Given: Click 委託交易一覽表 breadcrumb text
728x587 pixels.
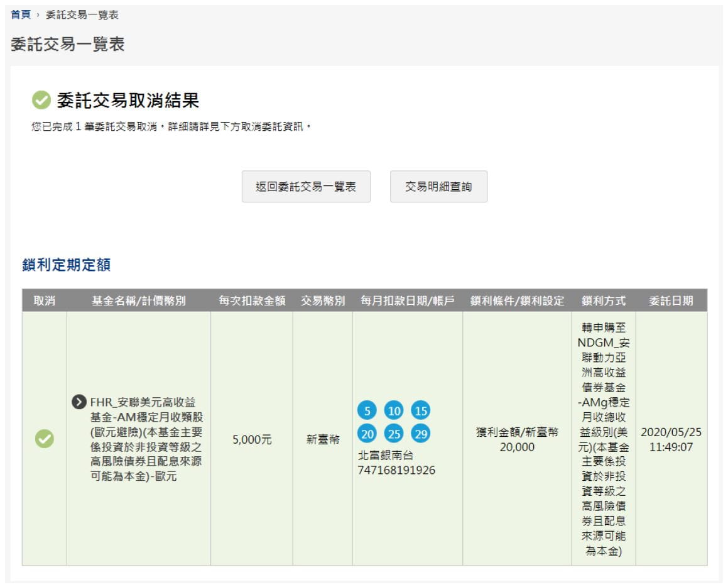Looking at the screenshot, I should (x=82, y=15).
